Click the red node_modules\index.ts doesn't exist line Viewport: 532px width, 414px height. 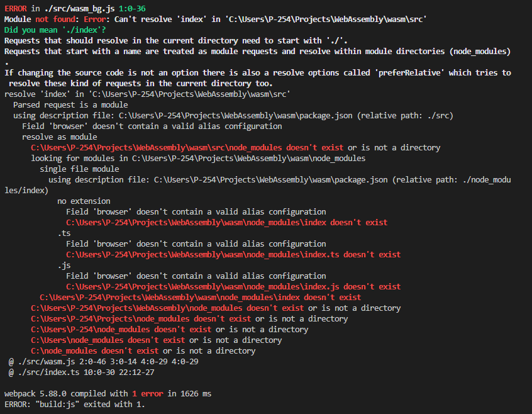pyautogui.click(x=233, y=255)
